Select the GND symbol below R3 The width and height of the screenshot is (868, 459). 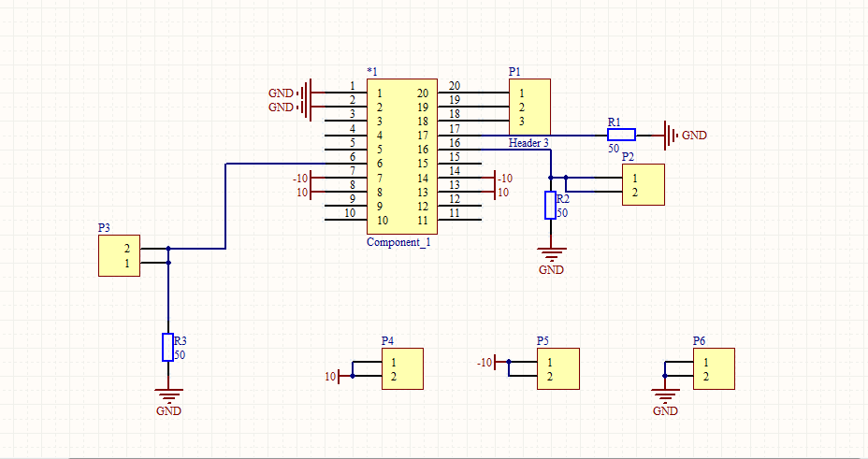point(168,402)
